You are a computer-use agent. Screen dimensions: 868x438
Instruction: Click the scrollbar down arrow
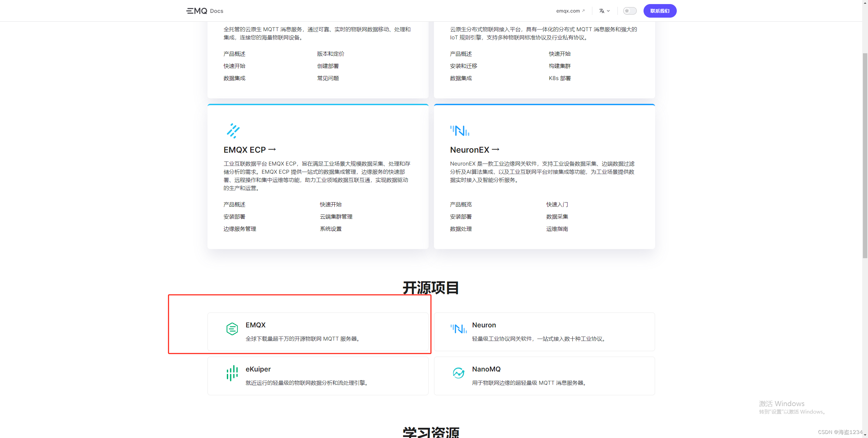coord(865,435)
